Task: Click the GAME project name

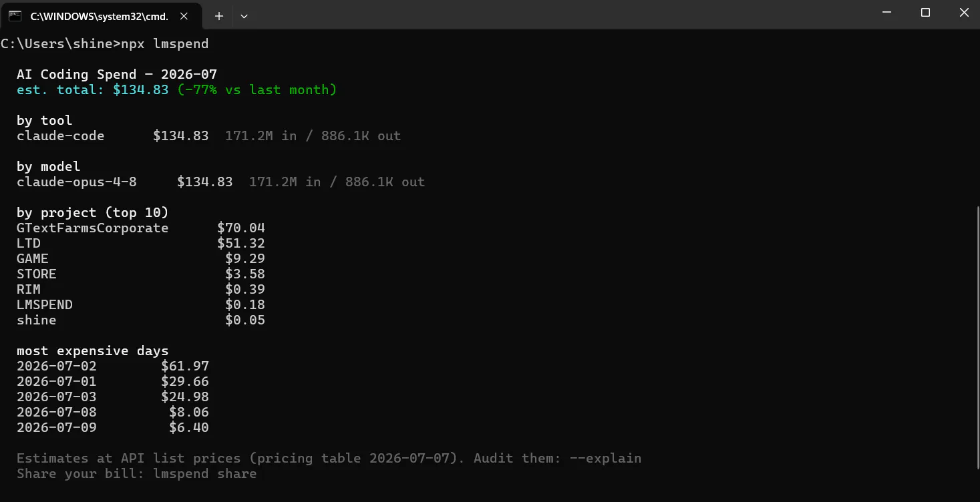Action: coord(33,258)
